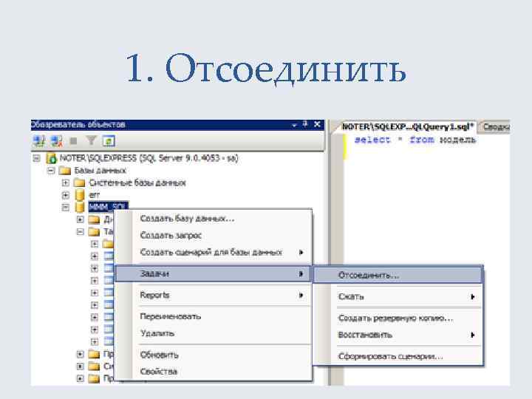Expand the Системные базы данных folder
The height and width of the screenshot is (399, 532).
coord(66,183)
